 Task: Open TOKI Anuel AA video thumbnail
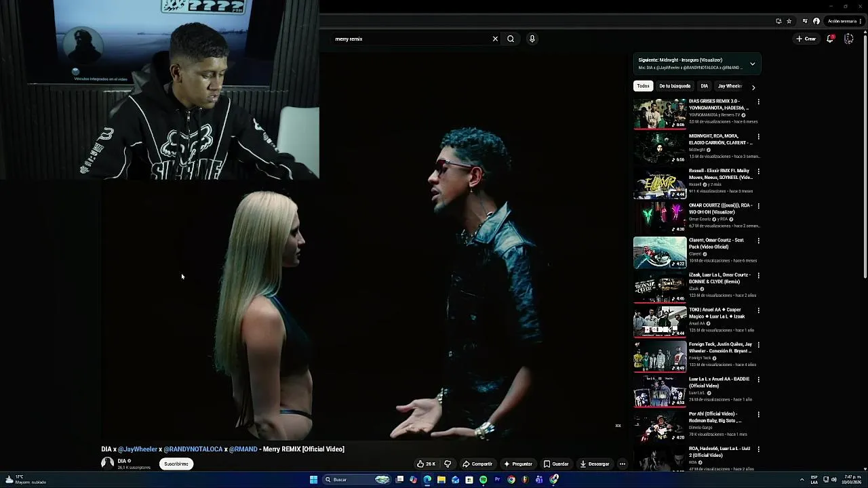pos(660,321)
